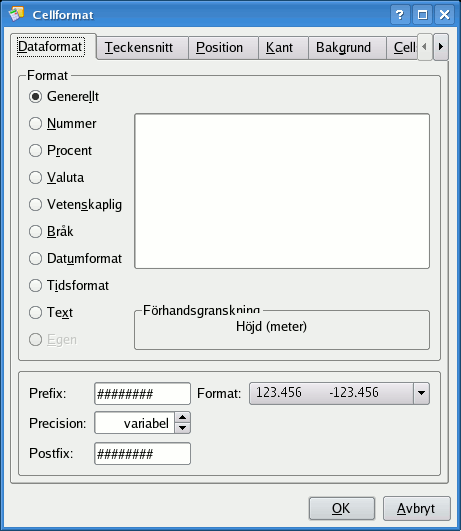Click the help question mark button
This screenshot has width=461, height=531.
[400, 15]
